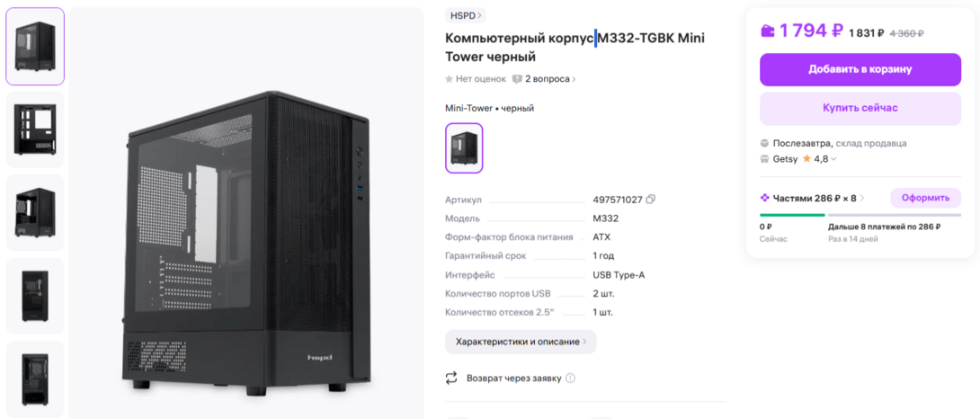Click the return info icon next to Возврат через заявку

[x=570, y=379]
